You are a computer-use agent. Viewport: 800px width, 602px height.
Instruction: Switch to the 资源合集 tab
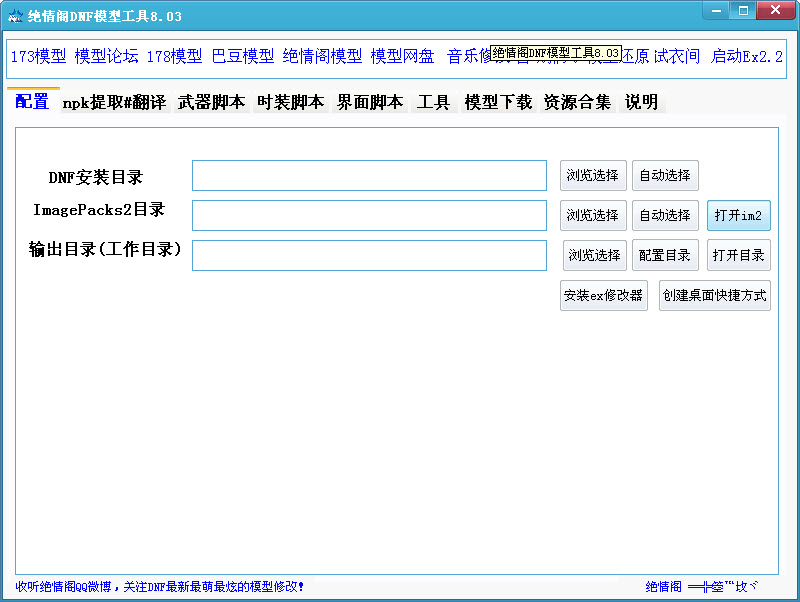click(x=577, y=102)
